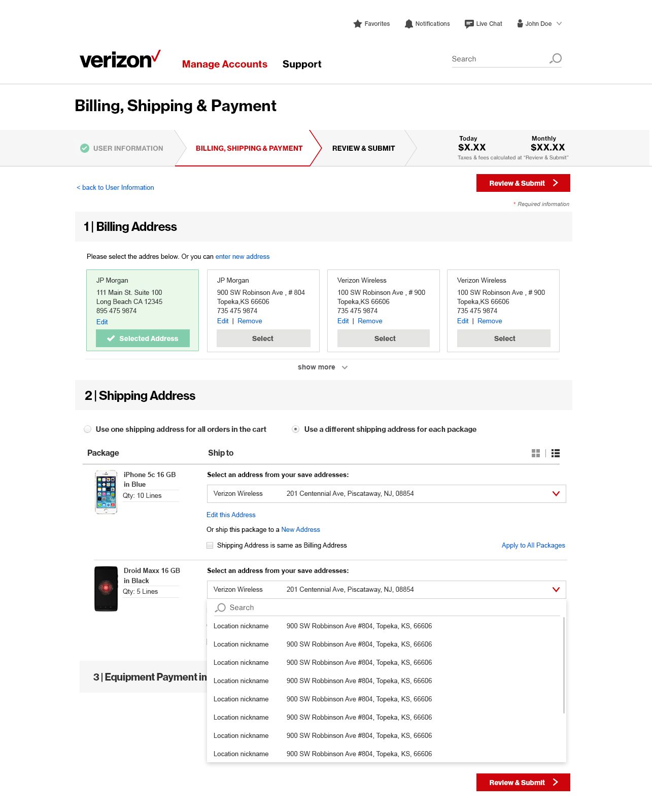The image size is (652, 812).
Task: Open the iPhone 5c address dropdown
Action: coord(387,494)
